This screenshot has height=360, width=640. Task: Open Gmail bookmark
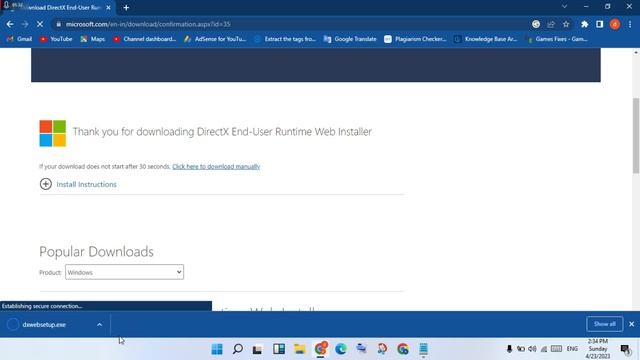[x=19, y=39]
